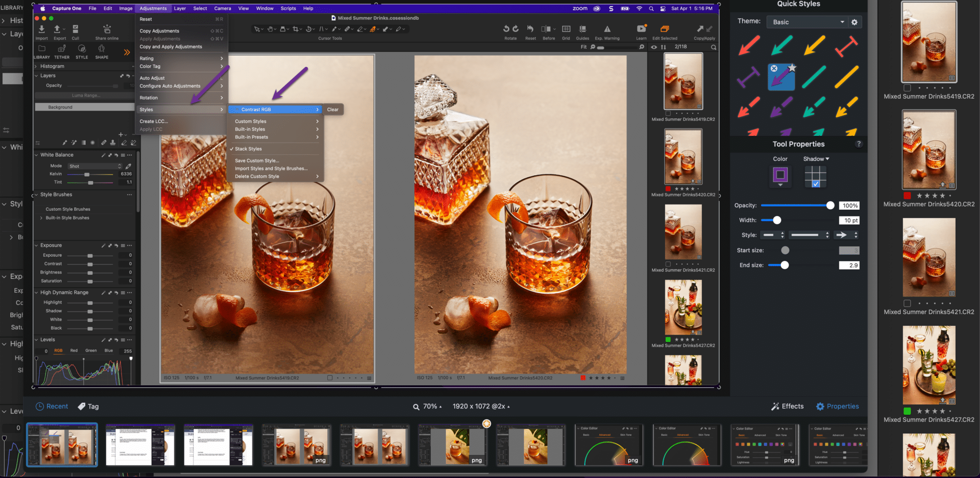Open the Theme Basic dropdown
The image size is (980, 478).
tap(807, 22)
